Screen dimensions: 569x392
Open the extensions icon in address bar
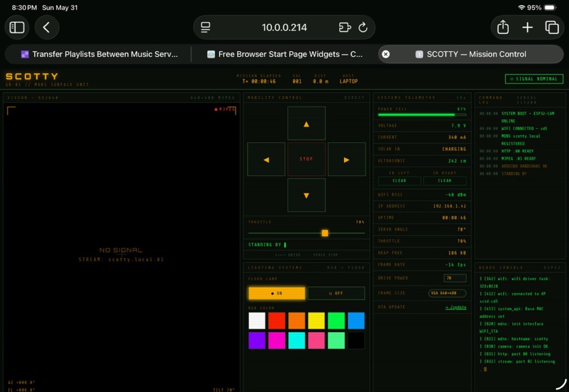(x=345, y=27)
